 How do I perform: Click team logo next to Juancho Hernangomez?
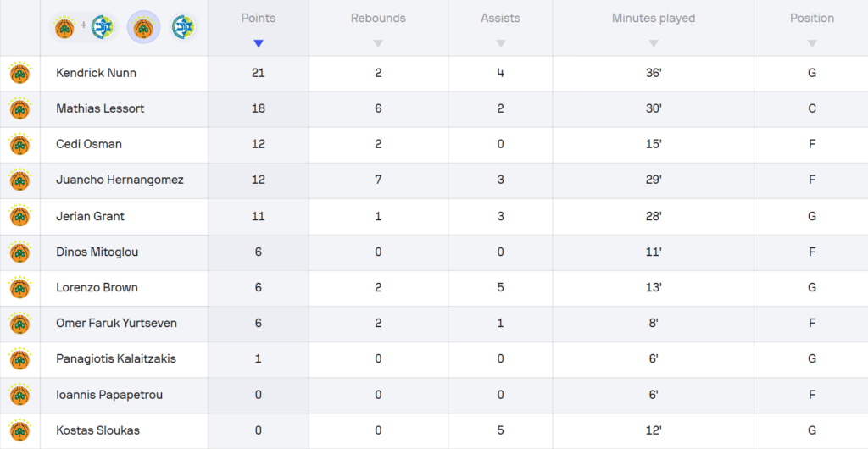click(19, 180)
